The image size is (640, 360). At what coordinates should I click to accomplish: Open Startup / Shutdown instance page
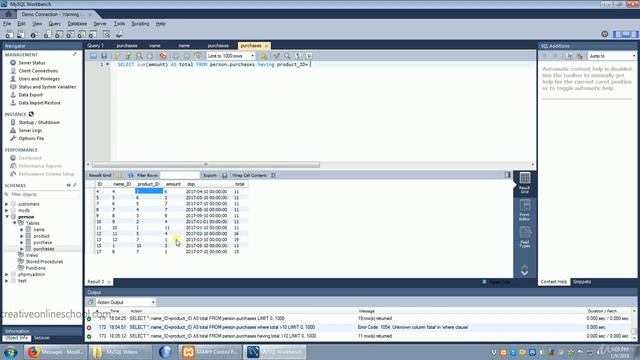click(x=39, y=122)
